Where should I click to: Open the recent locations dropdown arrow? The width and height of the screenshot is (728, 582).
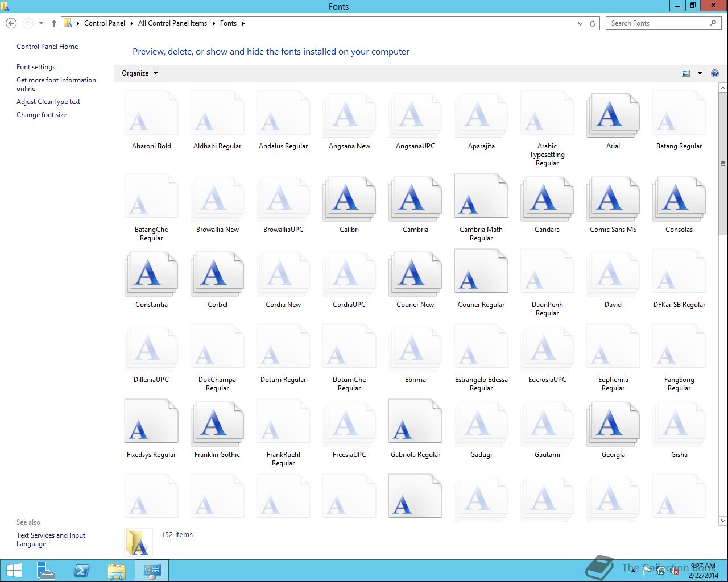click(41, 23)
